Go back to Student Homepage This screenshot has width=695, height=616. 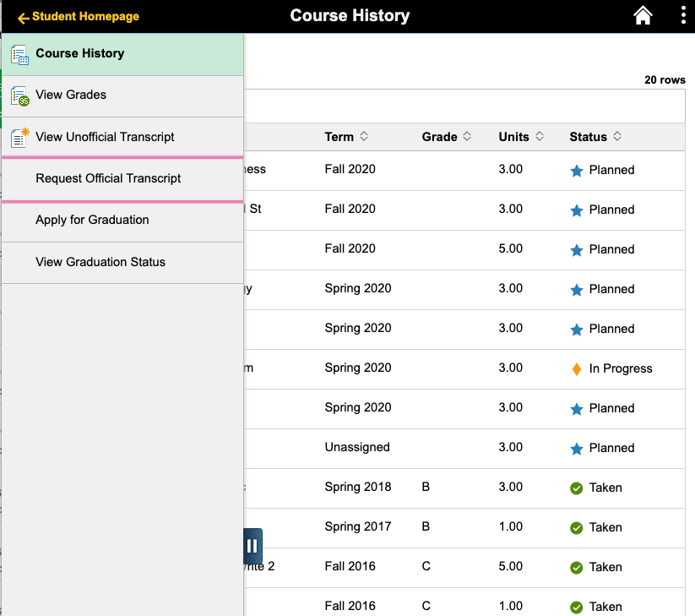(x=78, y=17)
